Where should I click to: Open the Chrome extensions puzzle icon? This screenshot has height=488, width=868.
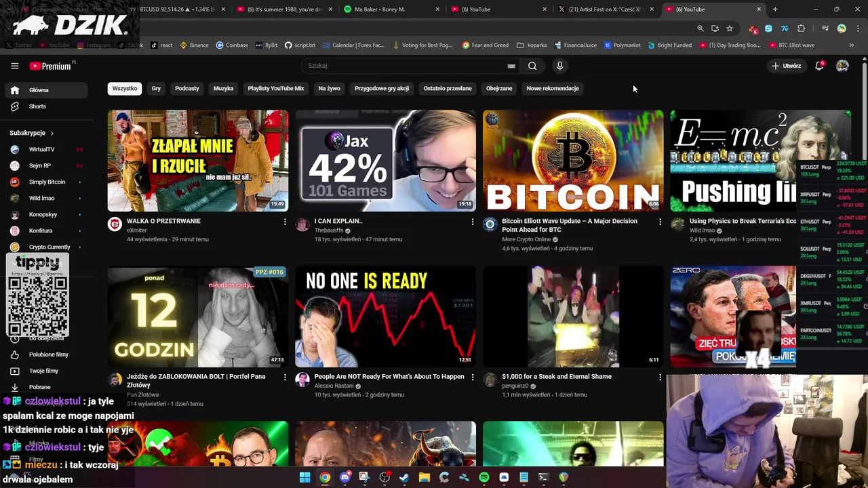coord(802,28)
